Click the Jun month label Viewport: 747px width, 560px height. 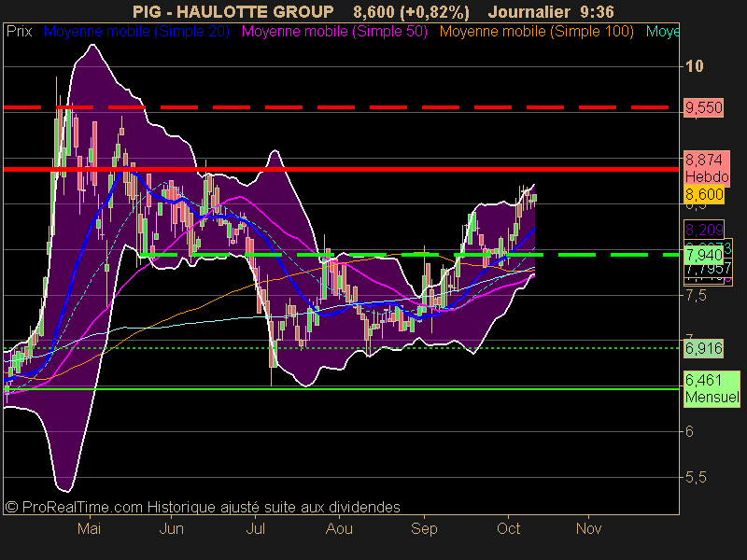[x=172, y=528]
